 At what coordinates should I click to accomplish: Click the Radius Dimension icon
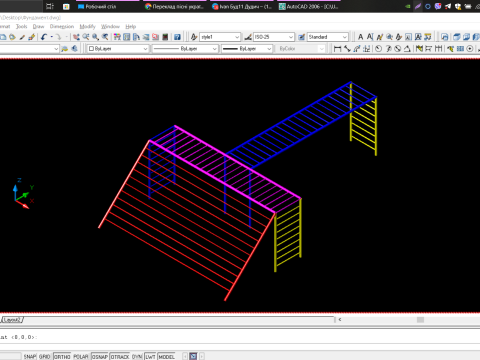378,49
